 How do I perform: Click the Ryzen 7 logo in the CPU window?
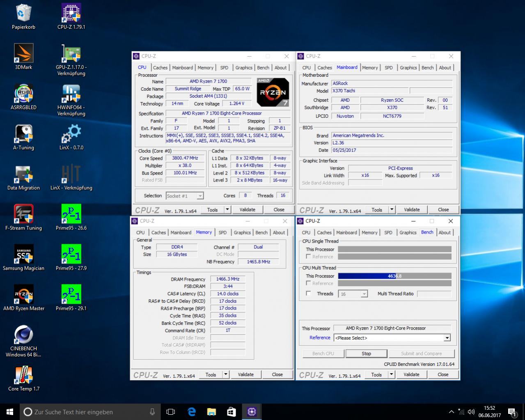point(273,92)
